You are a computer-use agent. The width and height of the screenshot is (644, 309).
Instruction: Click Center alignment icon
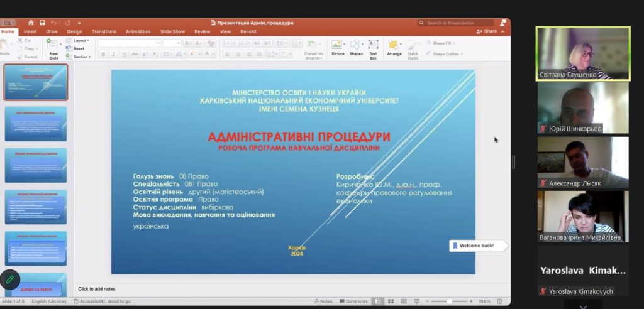238,54
